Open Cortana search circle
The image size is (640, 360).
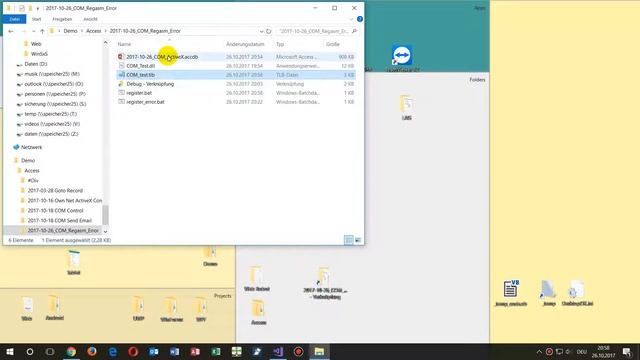30,351
